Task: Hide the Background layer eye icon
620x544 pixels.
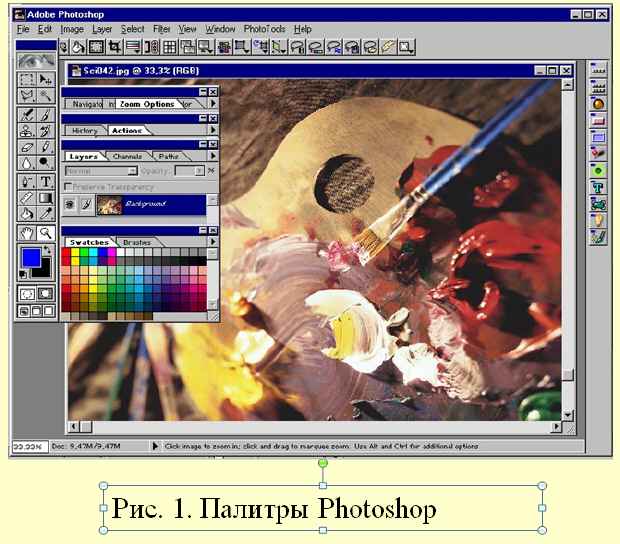Action: (70, 204)
